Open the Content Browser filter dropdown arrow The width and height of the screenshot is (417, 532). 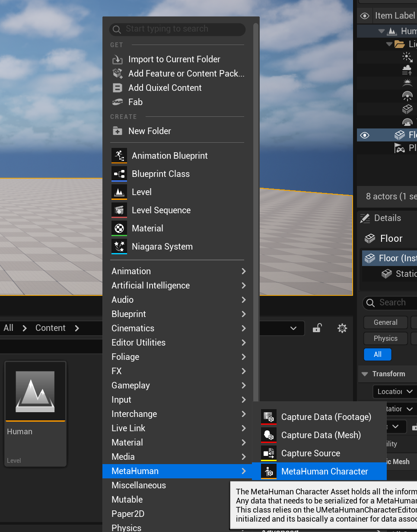point(294,328)
